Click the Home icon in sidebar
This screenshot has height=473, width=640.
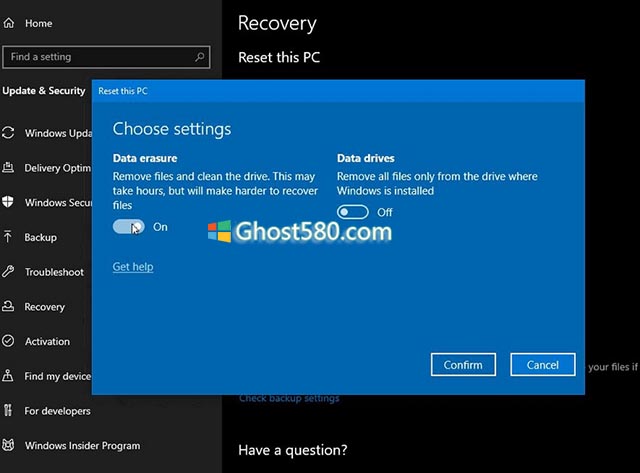[x=9, y=23]
